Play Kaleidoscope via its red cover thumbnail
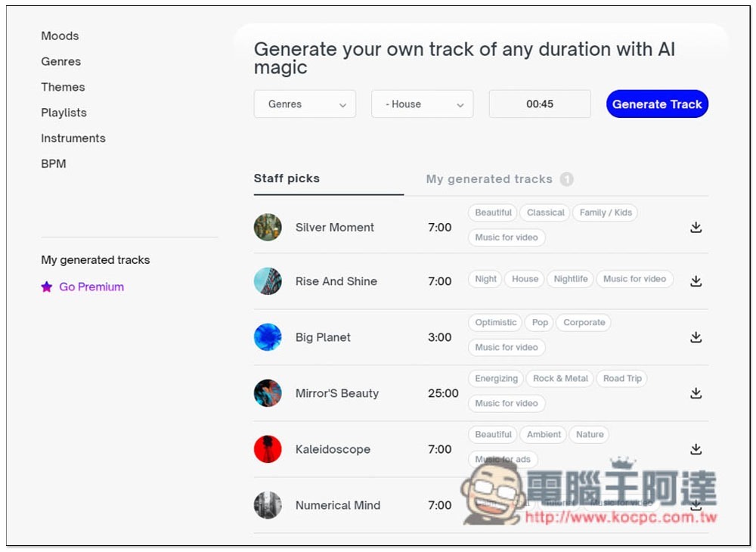This screenshot has width=756, height=552. click(268, 449)
